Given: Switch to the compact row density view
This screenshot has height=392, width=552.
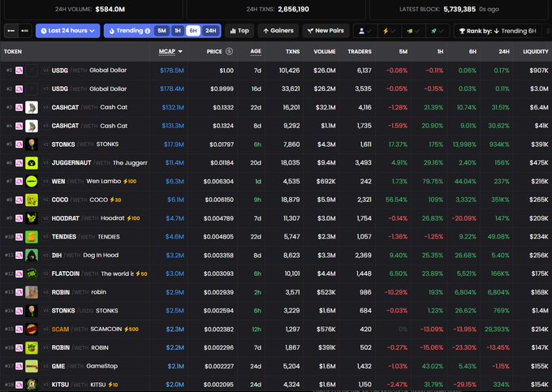Looking at the screenshot, I should pyautogui.click(x=11, y=31).
